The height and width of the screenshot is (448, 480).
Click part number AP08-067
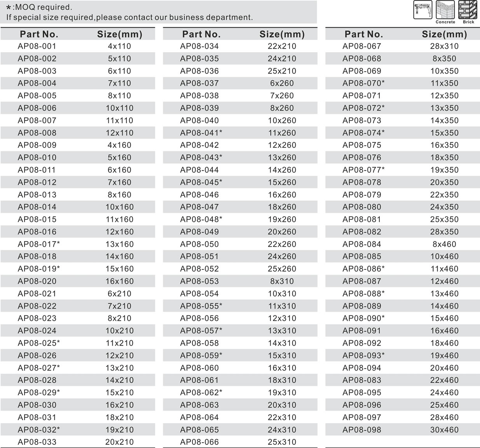point(362,46)
